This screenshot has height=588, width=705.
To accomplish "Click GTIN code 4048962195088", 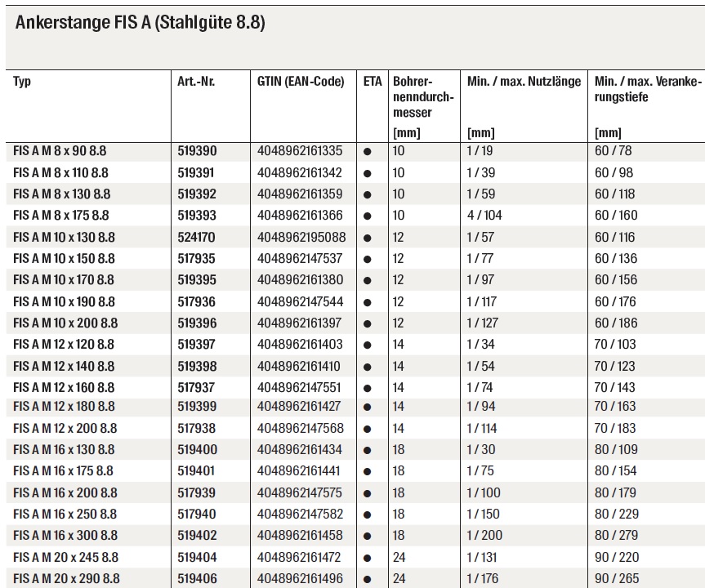I will pyautogui.click(x=301, y=237).
